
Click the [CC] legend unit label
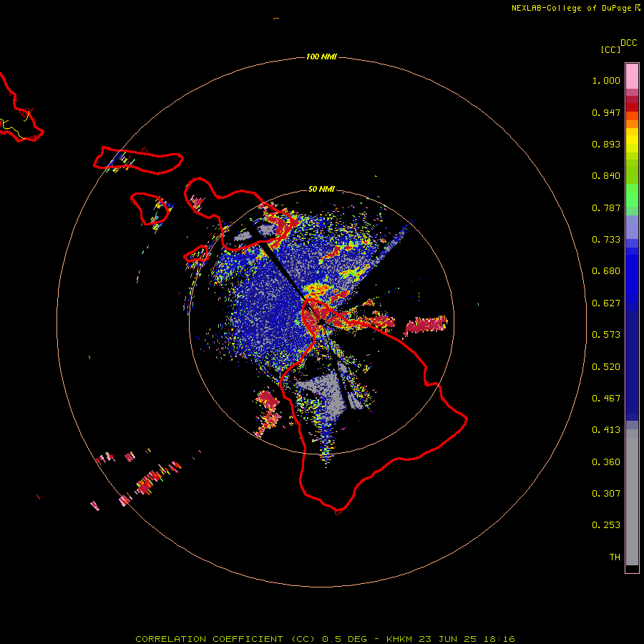click(x=610, y=49)
